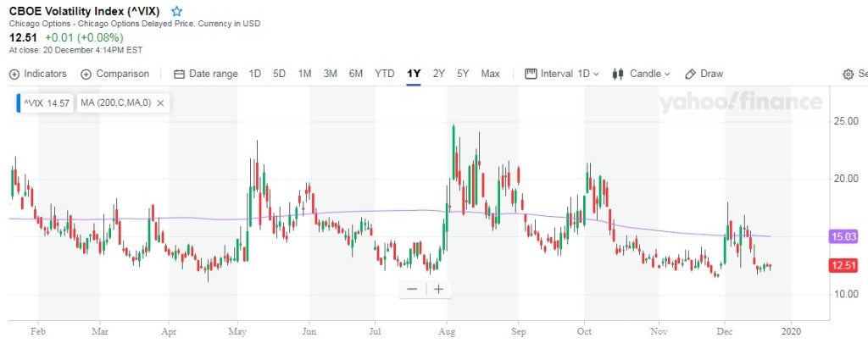Select the YTD range tab
Screen dimensions: 868x349
coord(384,74)
